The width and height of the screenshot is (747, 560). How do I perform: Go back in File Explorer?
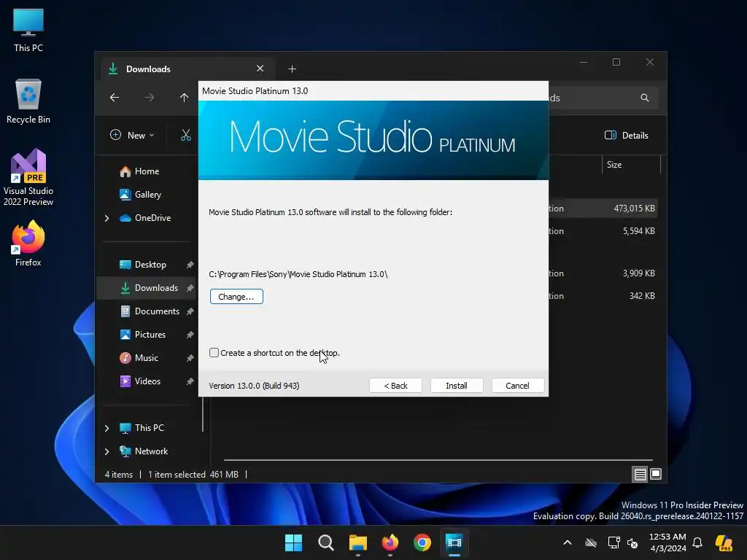pos(115,98)
